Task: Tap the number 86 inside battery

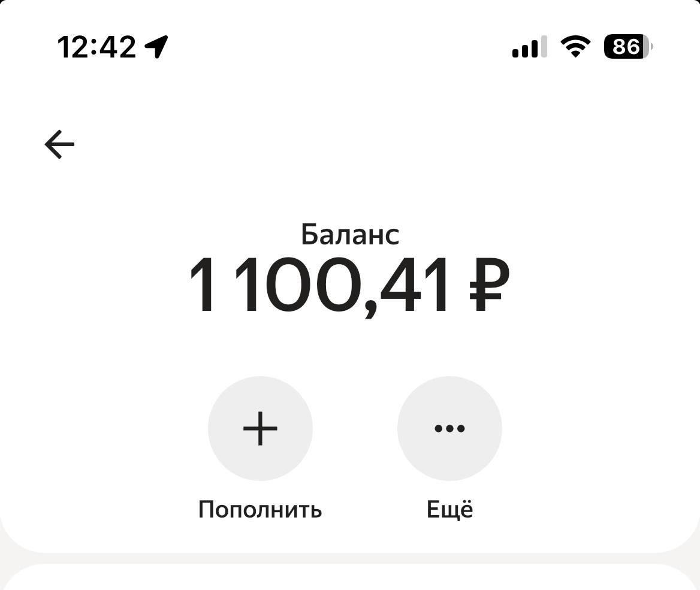Action: pyautogui.click(x=625, y=46)
